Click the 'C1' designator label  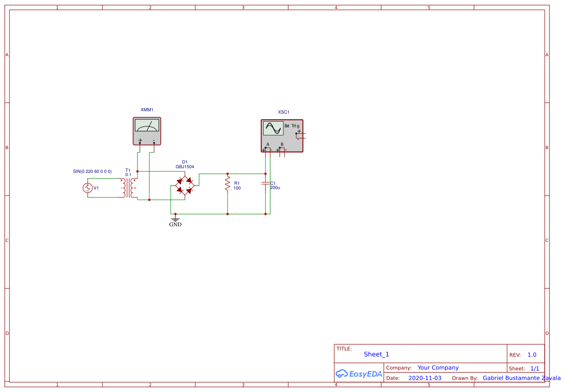pyautogui.click(x=273, y=183)
